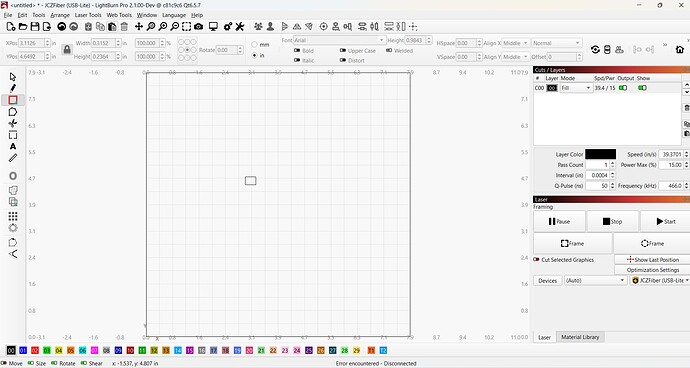Image resolution: width=690 pixels, height=368 pixels.
Task: Open Device Settings wrench-and-screwdriver icon
Action: pos(240,27)
